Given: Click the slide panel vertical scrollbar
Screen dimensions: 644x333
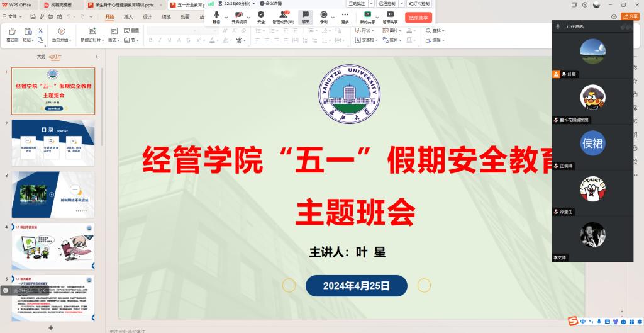Looking at the screenshot, I should (x=102, y=107).
